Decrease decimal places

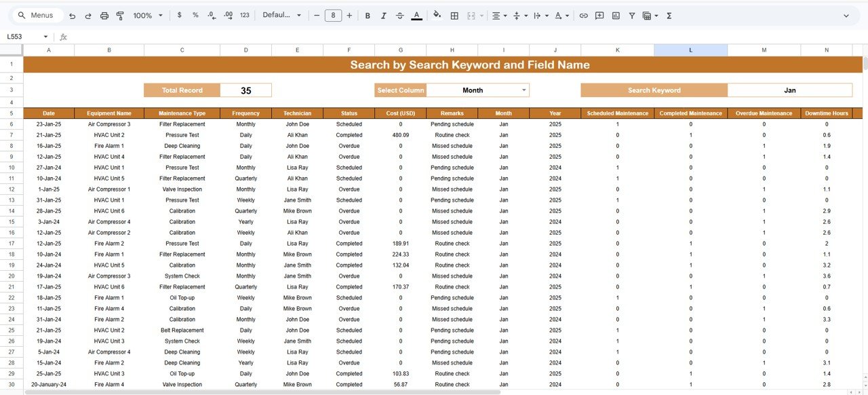pyautogui.click(x=212, y=15)
